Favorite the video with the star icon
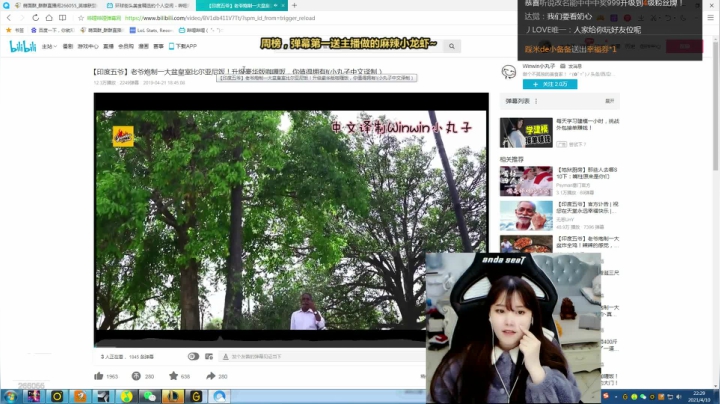The height and width of the screenshot is (404, 720). click(x=173, y=376)
